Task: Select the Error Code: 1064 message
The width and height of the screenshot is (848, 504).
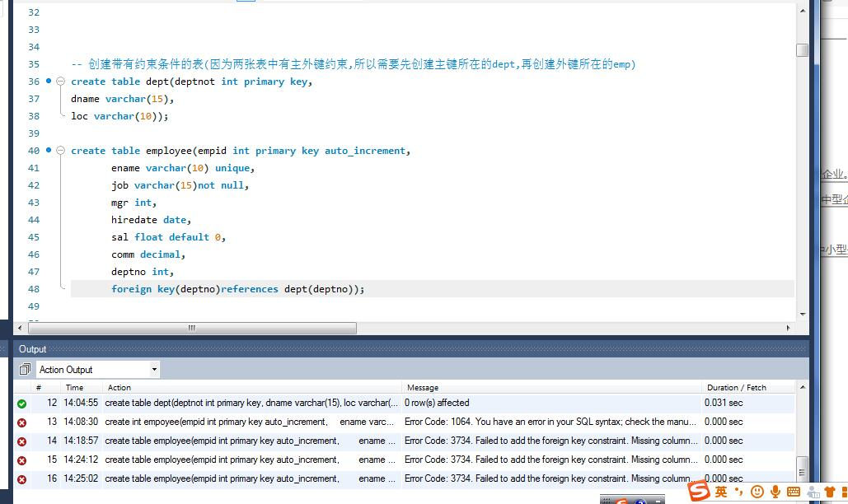Action: (550, 422)
